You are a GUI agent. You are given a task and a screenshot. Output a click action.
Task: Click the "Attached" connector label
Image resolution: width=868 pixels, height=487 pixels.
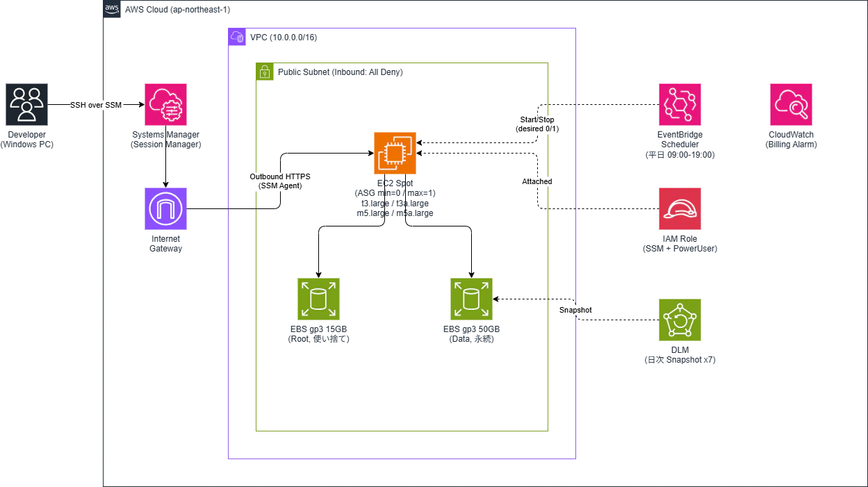[x=537, y=181]
